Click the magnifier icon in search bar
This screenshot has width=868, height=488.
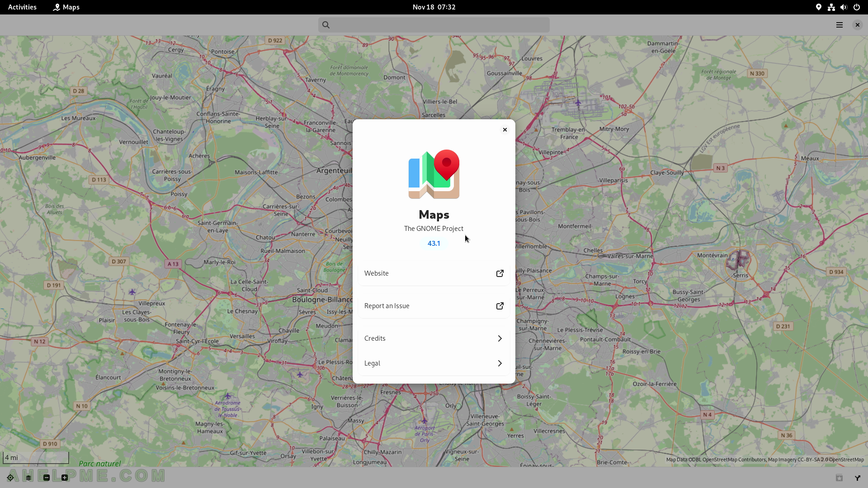tap(326, 25)
